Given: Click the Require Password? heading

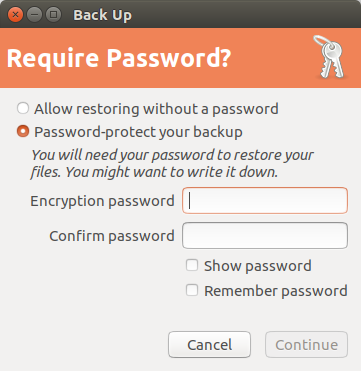Looking at the screenshot, I should coord(119,58).
